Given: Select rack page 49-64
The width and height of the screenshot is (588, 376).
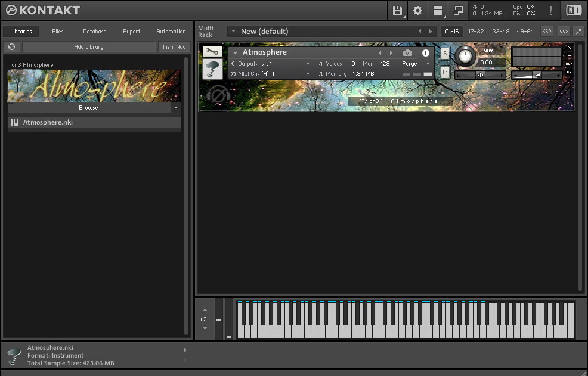Looking at the screenshot, I should coord(525,32).
